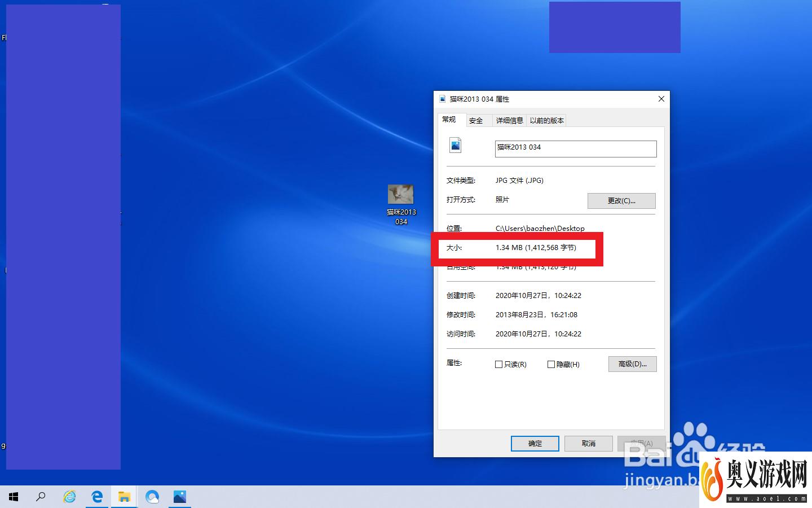This screenshot has height=508, width=812.
Task: Open File Explorer from taskbar
Action: pyautogui.click(x=124, y=497)
